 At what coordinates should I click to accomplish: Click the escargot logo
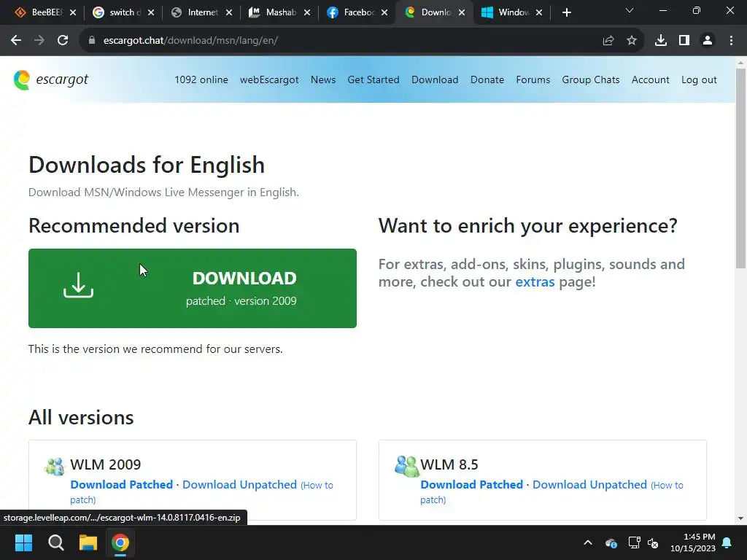click(50, 79)
